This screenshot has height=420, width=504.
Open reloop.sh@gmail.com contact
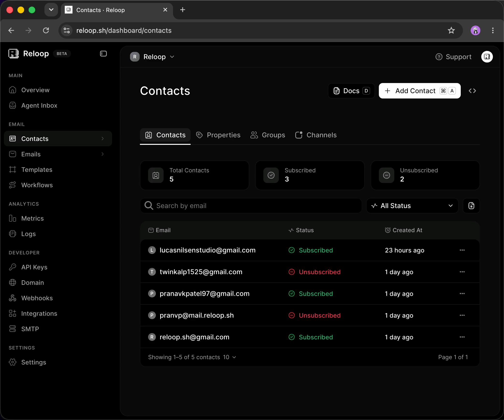tap(194, 337)
